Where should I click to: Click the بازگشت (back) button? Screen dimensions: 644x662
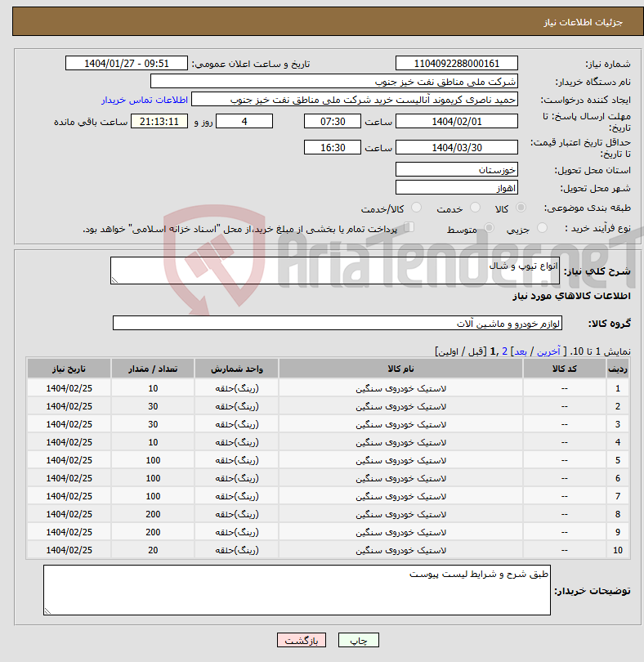coord(301,640)
